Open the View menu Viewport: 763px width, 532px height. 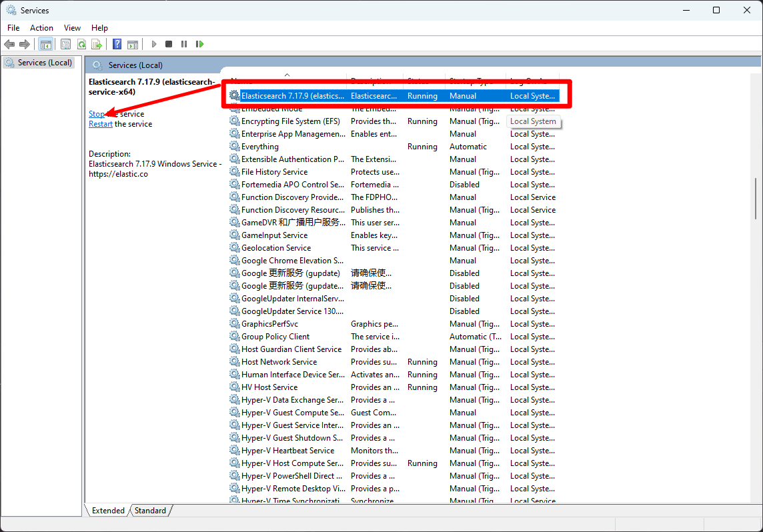click(72, 28)
